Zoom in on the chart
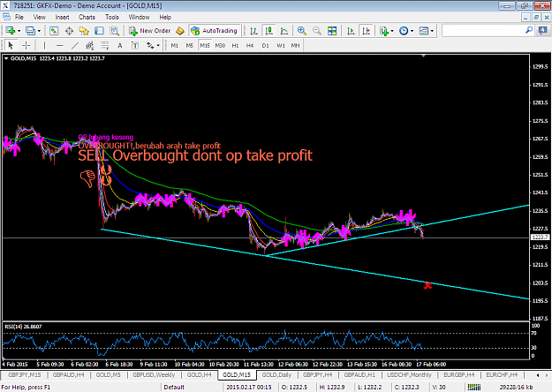The width and height of the screenshot is (552, 392). [302, 31]
